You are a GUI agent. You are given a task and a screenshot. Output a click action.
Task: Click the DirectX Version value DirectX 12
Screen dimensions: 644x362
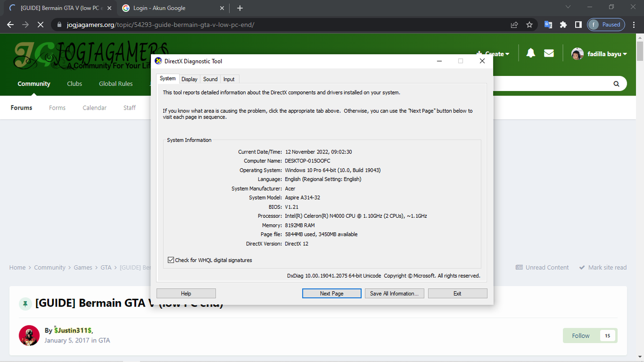tap(296, 243)
